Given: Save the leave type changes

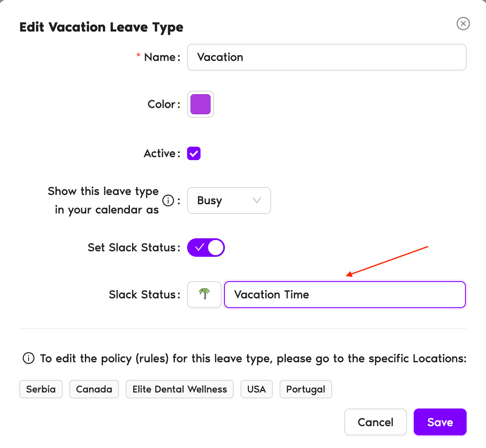Looking at the screenshot, I should [440, 422].
